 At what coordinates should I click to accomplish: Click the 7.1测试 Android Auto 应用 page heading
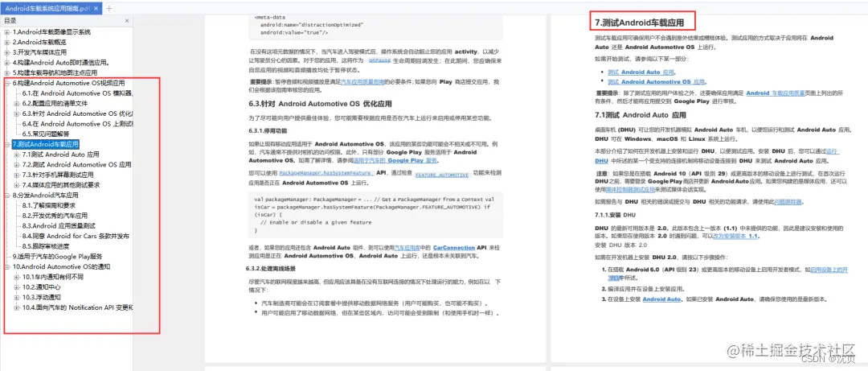pos(641,116)
